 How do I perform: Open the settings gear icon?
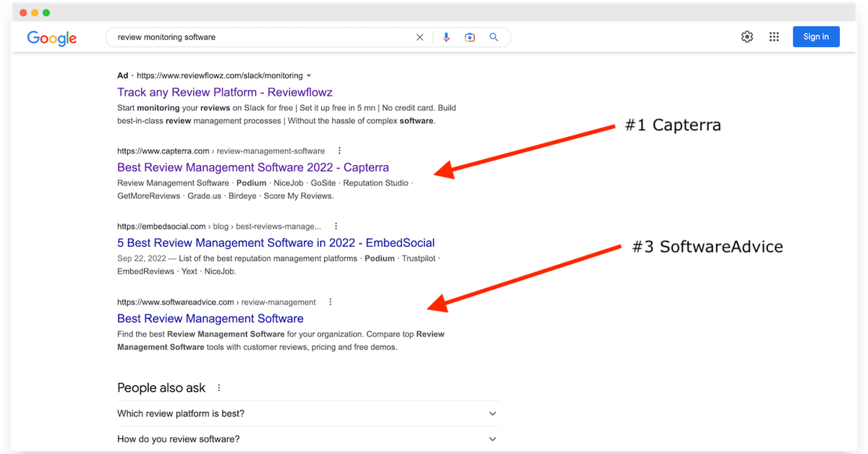tap(747, 37)
